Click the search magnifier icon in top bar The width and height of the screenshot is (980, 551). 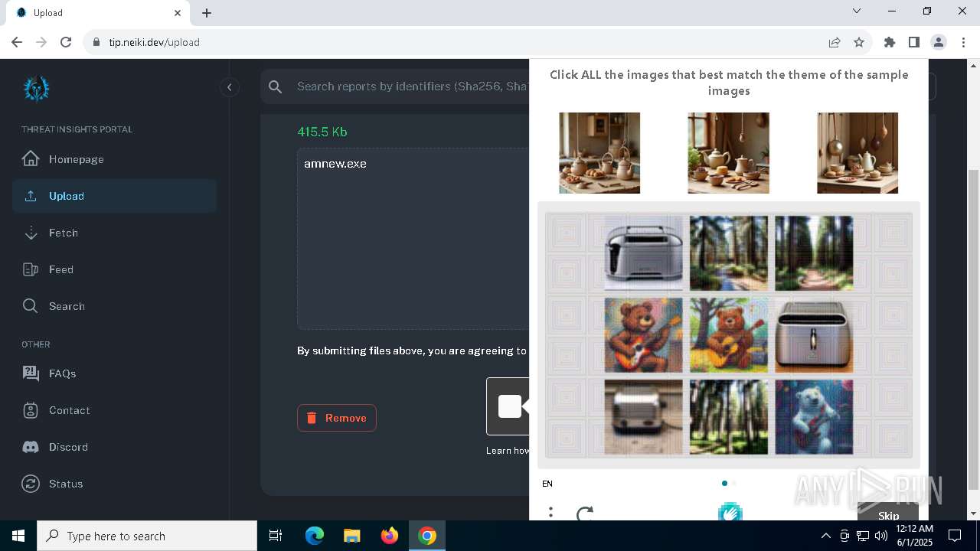[276, 87]
